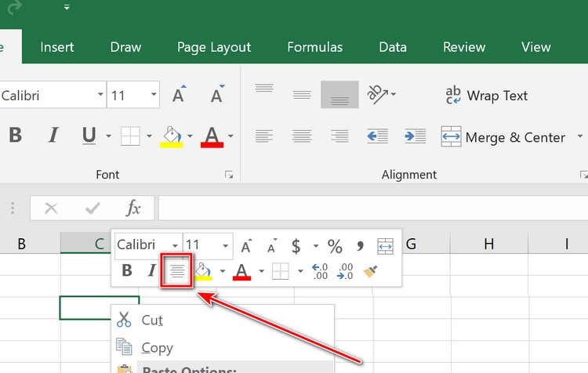Toggle Italic in the ribbon Font group
The image size is (588, 373).
point(53,135)
